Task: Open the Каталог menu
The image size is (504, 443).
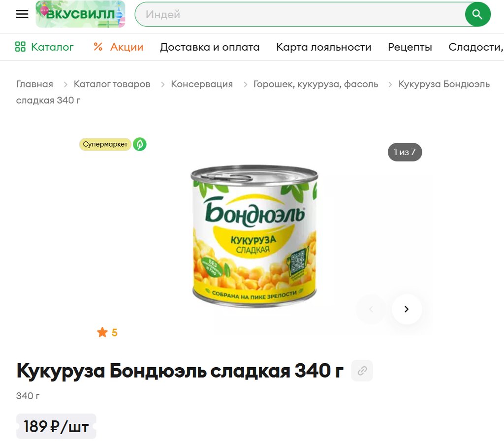Action: pos(44,47)
